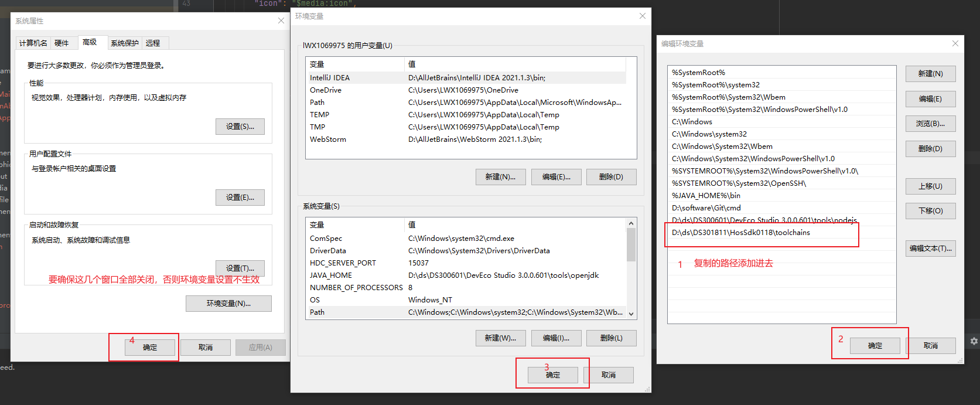Close the 环境变量 window using its X

[643, 16]
